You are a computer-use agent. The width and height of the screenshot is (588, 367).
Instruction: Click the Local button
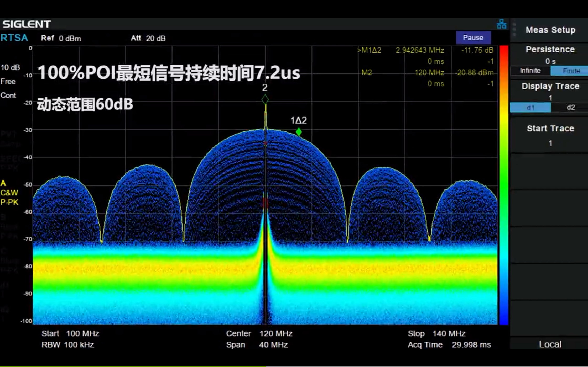pos(550,344)
